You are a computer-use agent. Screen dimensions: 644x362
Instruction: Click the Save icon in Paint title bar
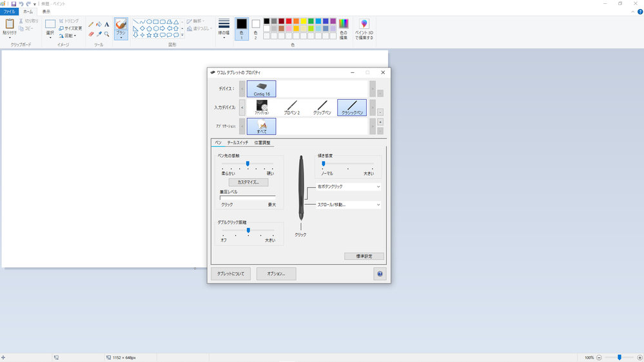click(x=14, y=4)
